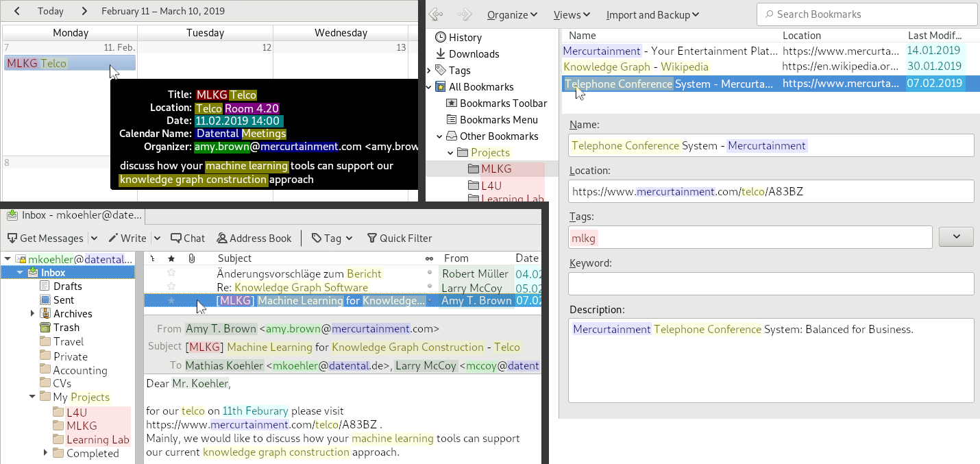Go to the next calendar period
The height and width of the screenshot is (464, 980).
(x=84, y=11)
